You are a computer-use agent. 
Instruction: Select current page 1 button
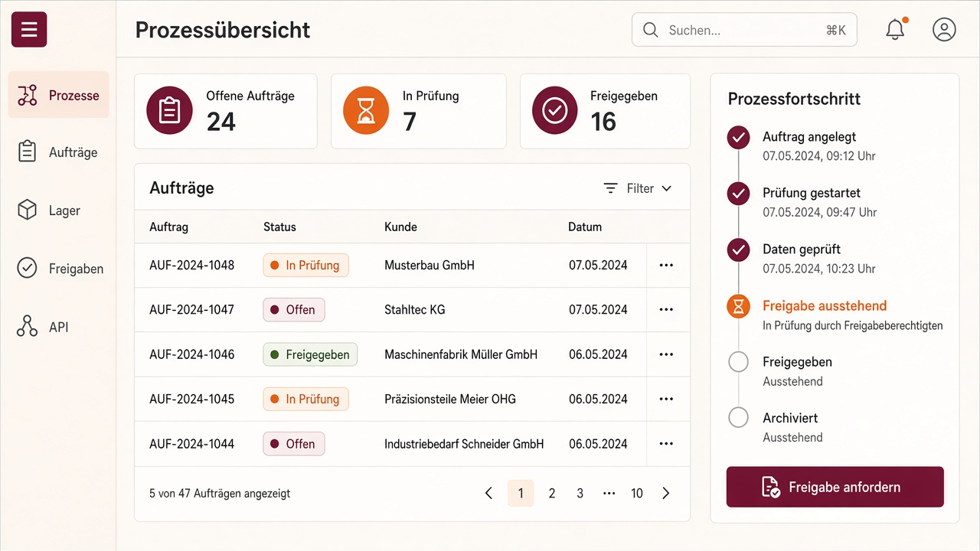click(521, 494)
